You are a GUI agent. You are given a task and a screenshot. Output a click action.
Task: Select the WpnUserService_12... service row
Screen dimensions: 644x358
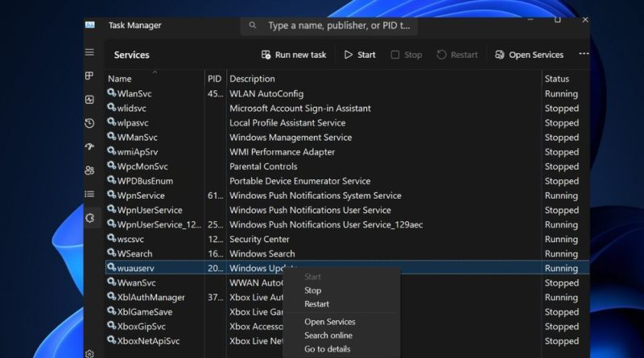pyautogui.click(x=348, y=224)
